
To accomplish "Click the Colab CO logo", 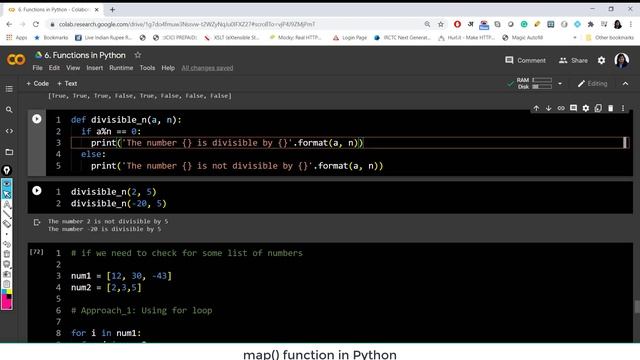I will pos(16,60).
